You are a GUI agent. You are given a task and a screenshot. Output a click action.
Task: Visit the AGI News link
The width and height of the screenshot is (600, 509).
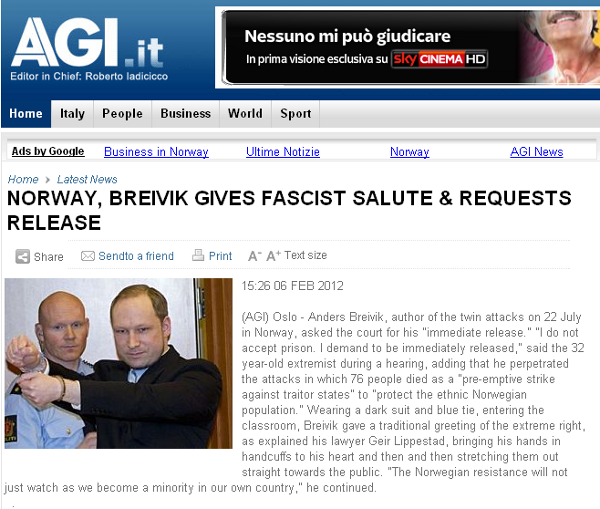pos(536,152)
